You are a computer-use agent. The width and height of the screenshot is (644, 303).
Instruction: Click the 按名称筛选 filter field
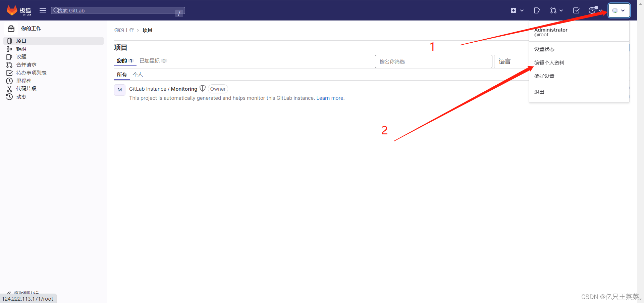point(433,61)
